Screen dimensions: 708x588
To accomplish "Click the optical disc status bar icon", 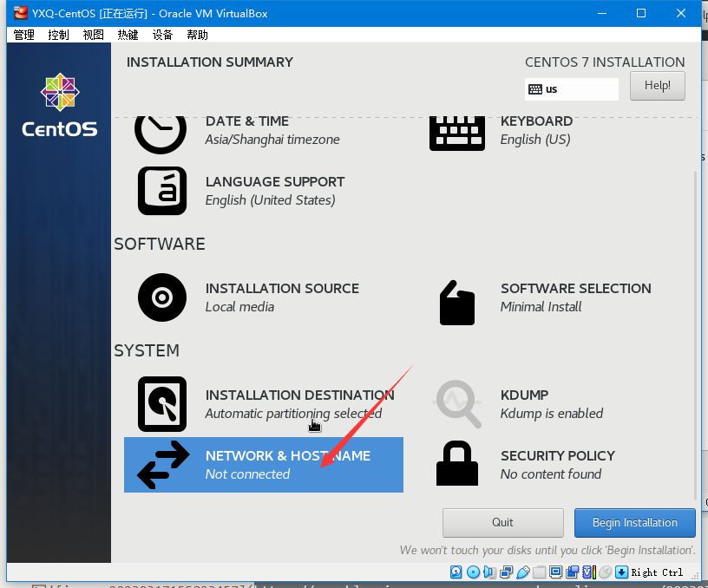I will 473,572.
